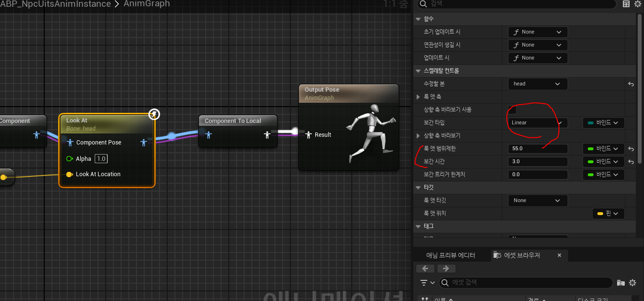Image resolution: width=644 pixels, height=301 pixels.
Task: Click the details search magnifier icon
Action: click(x=423, y=4)
